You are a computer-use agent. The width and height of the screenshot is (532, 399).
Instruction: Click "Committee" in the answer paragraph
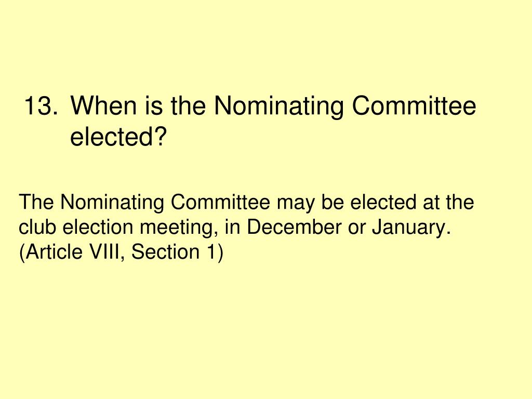[x=220, y=202]
